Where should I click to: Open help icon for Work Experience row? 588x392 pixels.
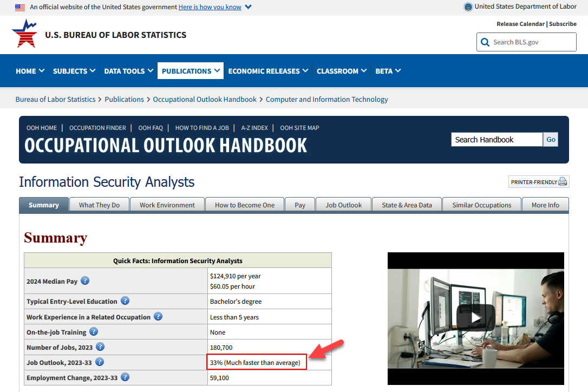click(158, 317)
